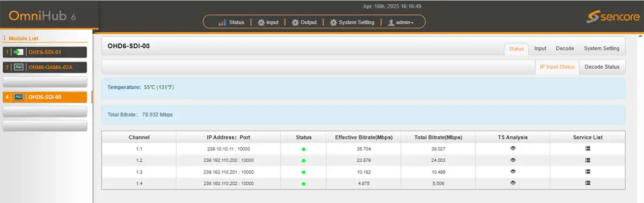
Task: Click the OmniHub 6 logo
Action: pyautogui.click(x=42, y=16)
